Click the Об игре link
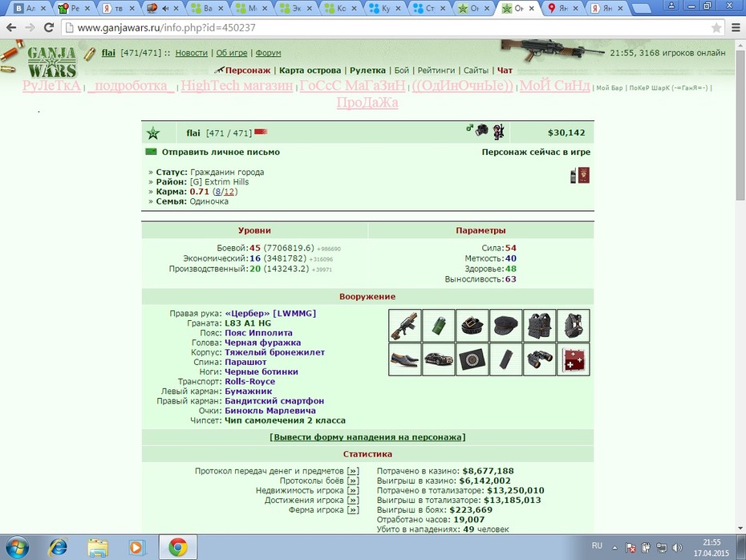Screen dimensions: 746x560 [232, 53]
